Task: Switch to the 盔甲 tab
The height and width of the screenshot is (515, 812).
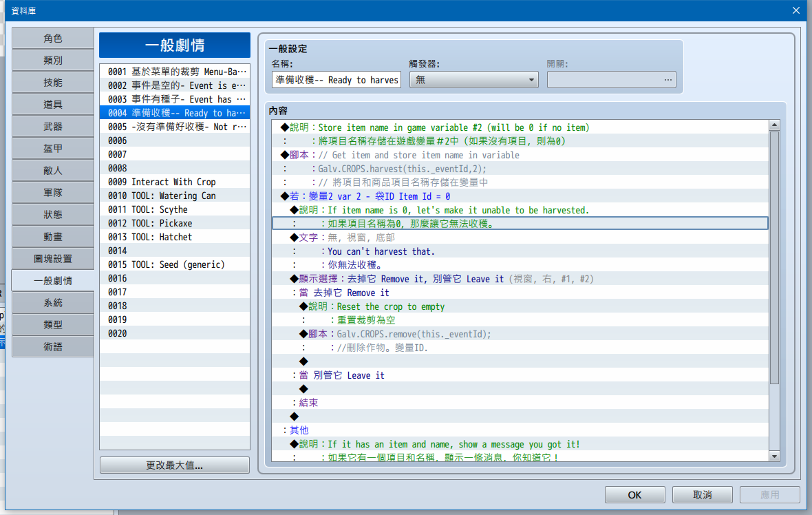Action: tap(53, 148)
